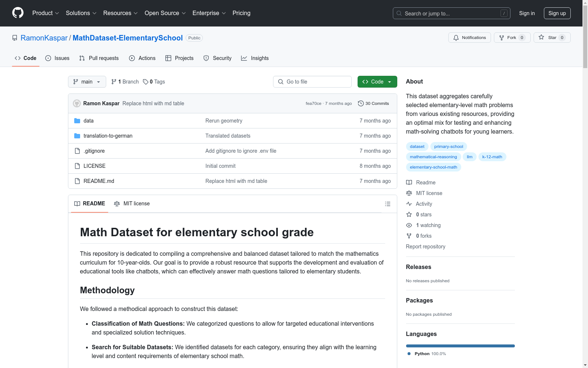This screenshot has height=368, width=588.
Task: Click the LICENSE file icon
Action: click(77, 166)
